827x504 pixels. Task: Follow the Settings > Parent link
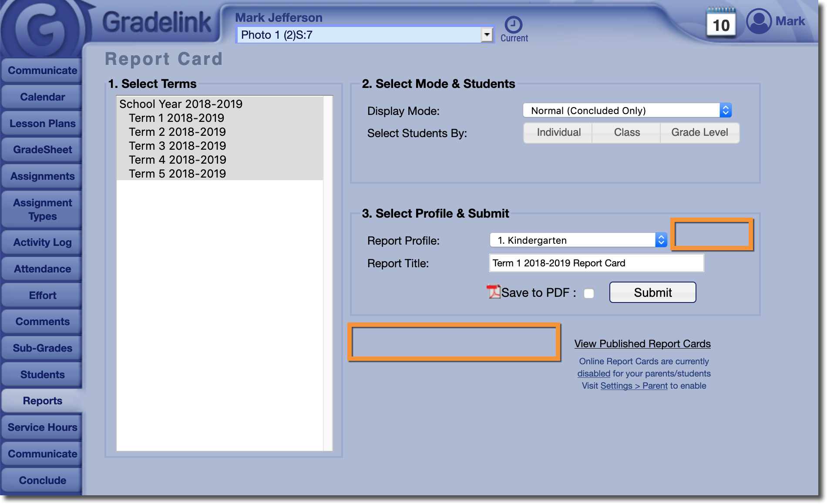pyautogui.click(x=634, y=386)
